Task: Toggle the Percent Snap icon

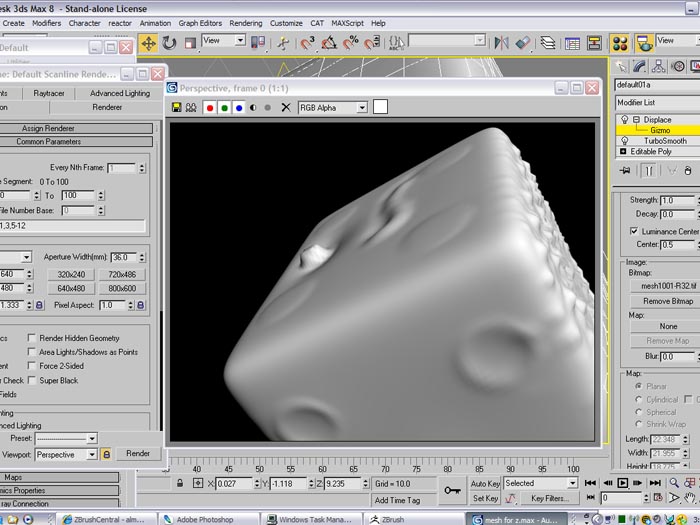Action: [350, 43]
